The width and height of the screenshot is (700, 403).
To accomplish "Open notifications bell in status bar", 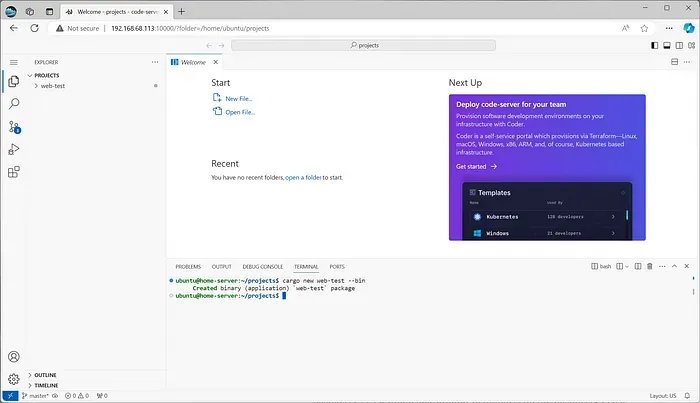I will point(688,395).
